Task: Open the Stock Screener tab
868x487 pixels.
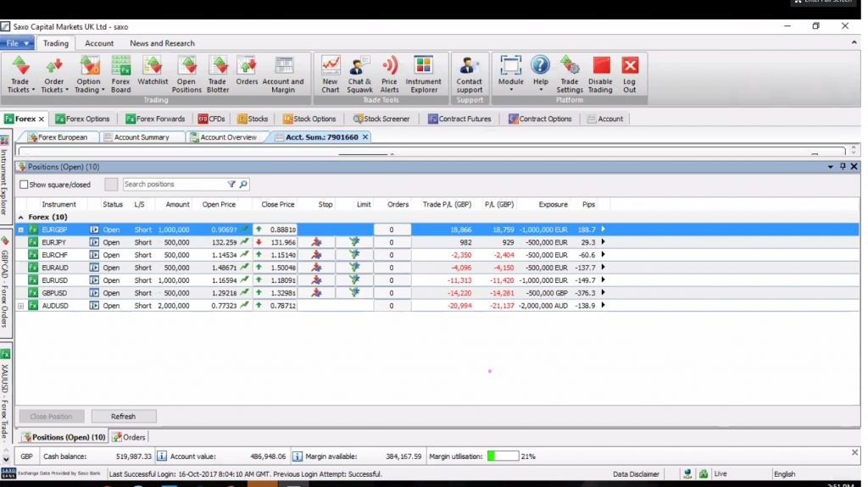Action: coord(381,119)
